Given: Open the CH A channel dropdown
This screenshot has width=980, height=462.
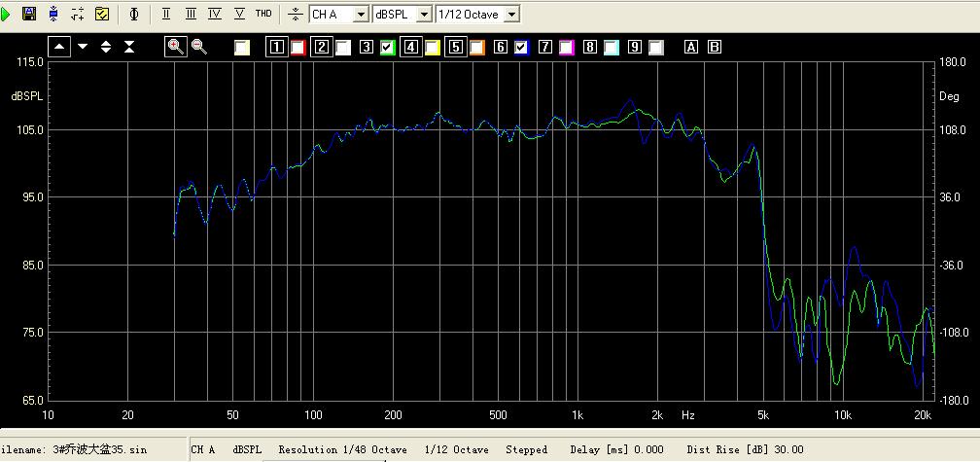Looking at the screenshot, I should (x=361, y=14).
